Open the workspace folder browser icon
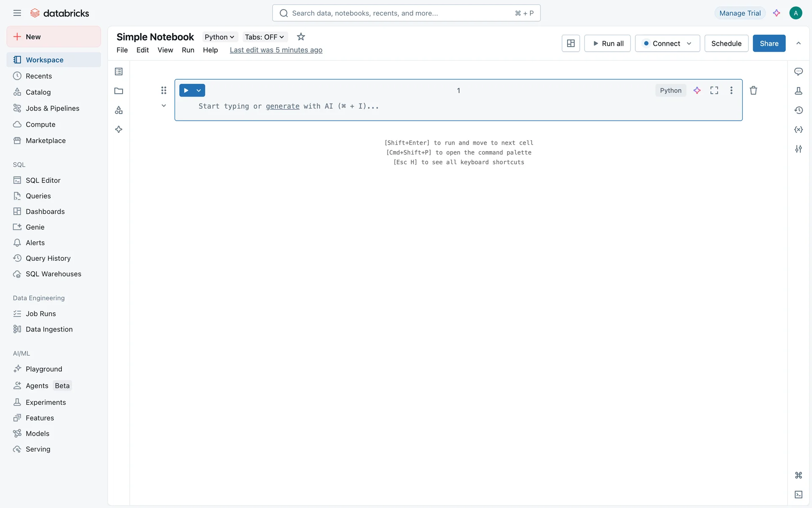Viewport: 812px width, 508px height. coord(119,91)
